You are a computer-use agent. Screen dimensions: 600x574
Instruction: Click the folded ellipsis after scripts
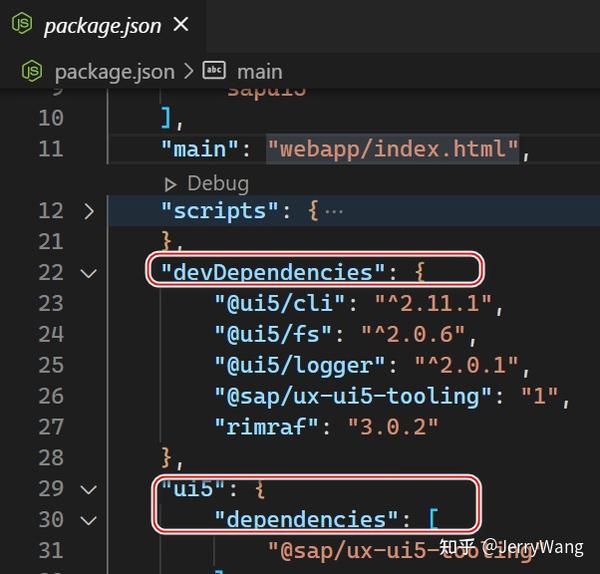coord(334,212)
